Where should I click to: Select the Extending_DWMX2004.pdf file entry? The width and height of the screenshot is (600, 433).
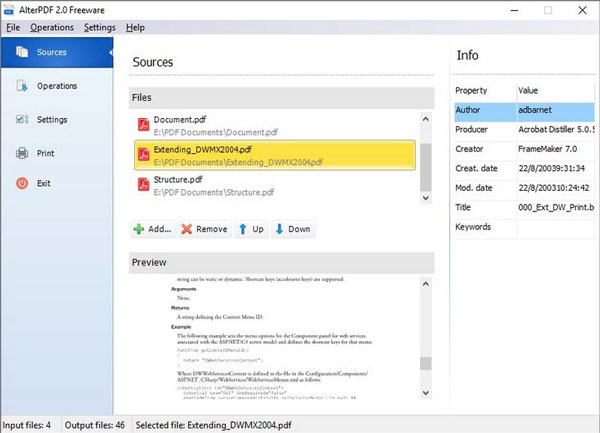click(x=275, y=155)
